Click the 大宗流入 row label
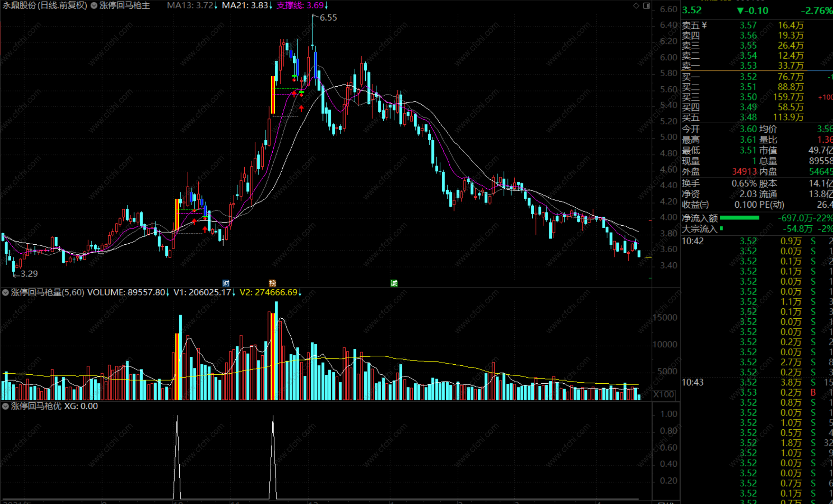833x504 pixels. click(x=699, y=229)
